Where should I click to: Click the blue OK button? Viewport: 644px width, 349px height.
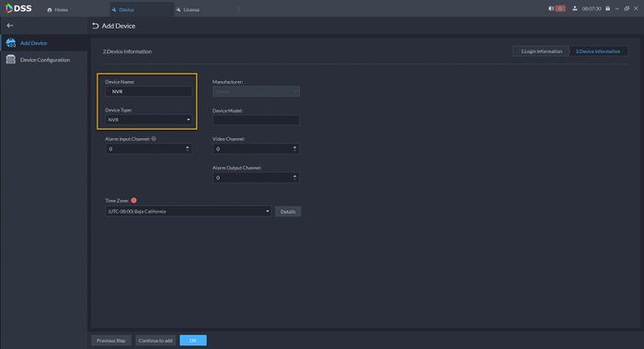(x=193, y=341)
